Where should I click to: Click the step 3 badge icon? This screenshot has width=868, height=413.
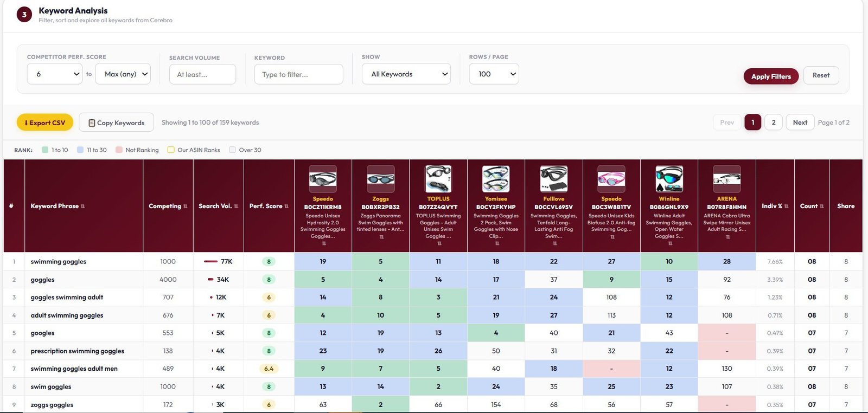click(24, 15)
